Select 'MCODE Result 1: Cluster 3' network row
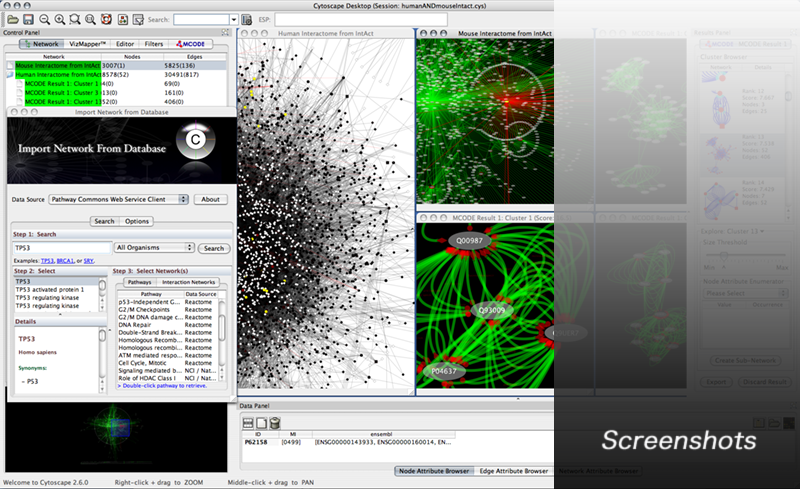 (x=116, y=93)
